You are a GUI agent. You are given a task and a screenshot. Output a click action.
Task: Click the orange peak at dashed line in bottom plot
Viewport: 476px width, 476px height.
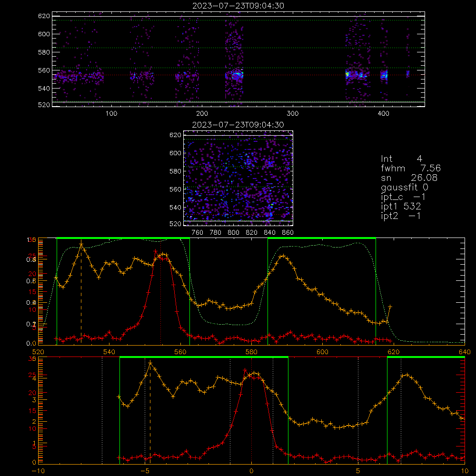pyautogui.click(x=150, y=363)
